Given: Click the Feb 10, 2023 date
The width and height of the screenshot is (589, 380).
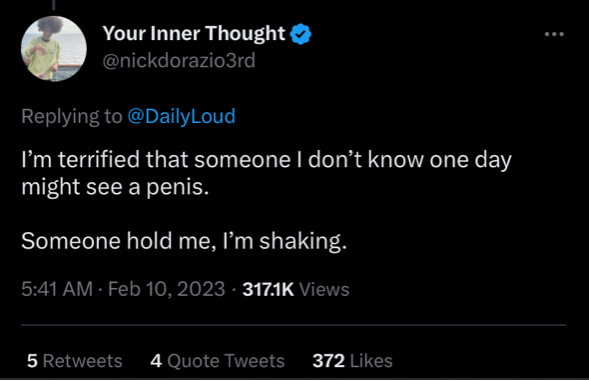Looking at the screenshot, I should [166, 289].
